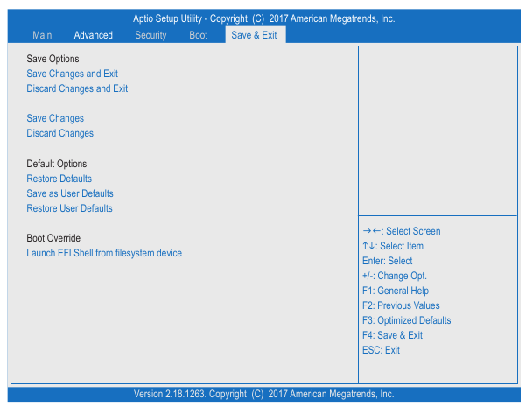Screen dimensions: 532x407
Task: Click the Default Options section heading
Action: click(57, 164)
